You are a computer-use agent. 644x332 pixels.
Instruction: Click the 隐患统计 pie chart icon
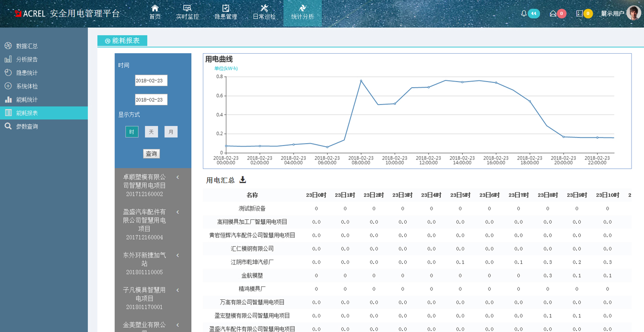pyautogui.click(x=9, y=72)
